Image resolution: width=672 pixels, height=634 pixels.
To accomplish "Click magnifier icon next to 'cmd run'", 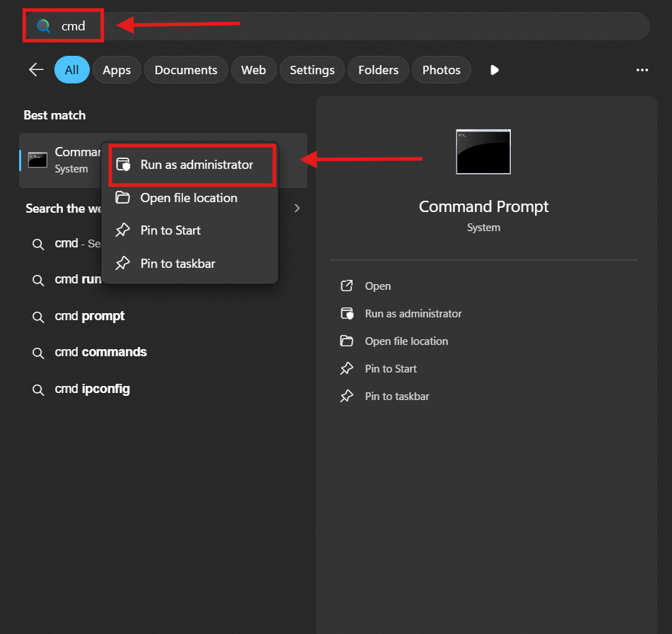I will (38, 281).
